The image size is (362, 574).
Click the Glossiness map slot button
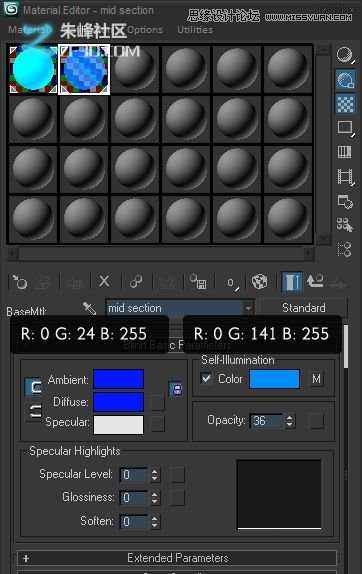click(x=177, y=498)
